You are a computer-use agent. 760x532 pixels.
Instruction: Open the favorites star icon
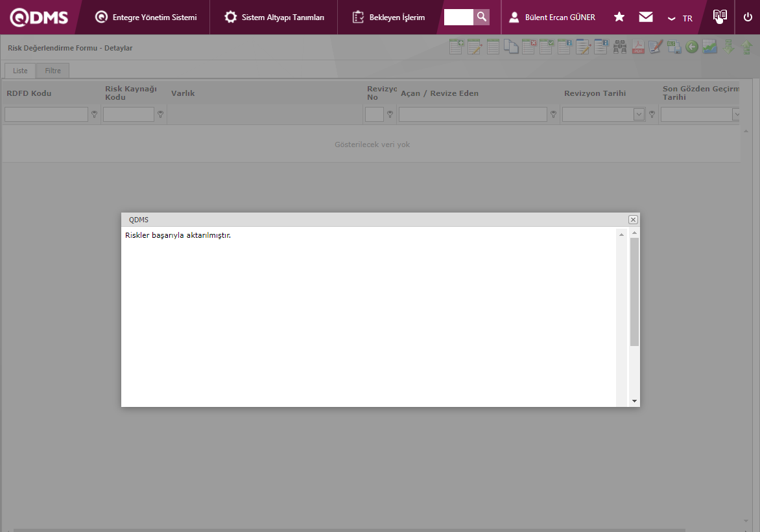click(x=619, y=17)
